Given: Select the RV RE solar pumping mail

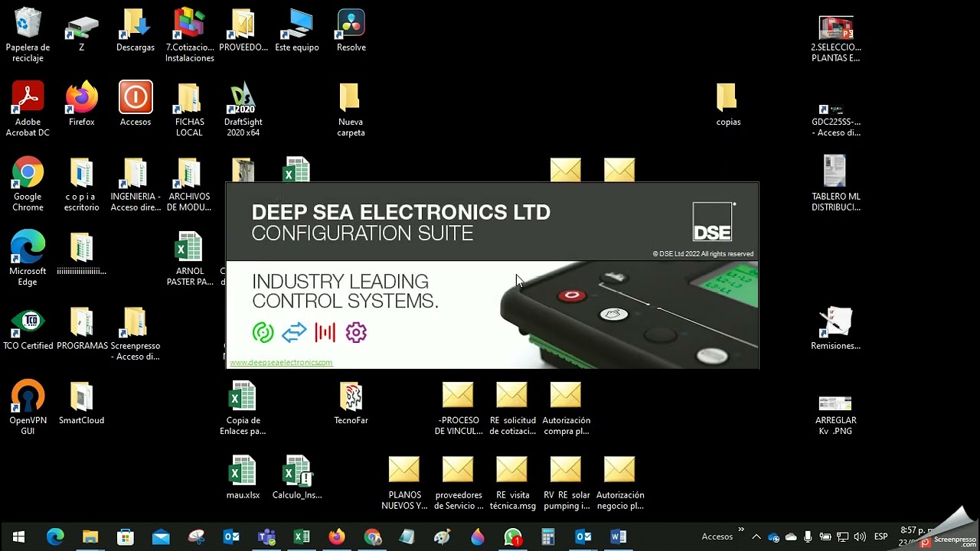Looking at the screenshot, I should [566, 483].
